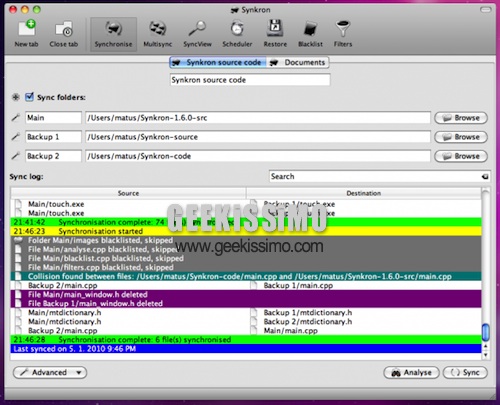Open the Restore tool

point(275,33)
